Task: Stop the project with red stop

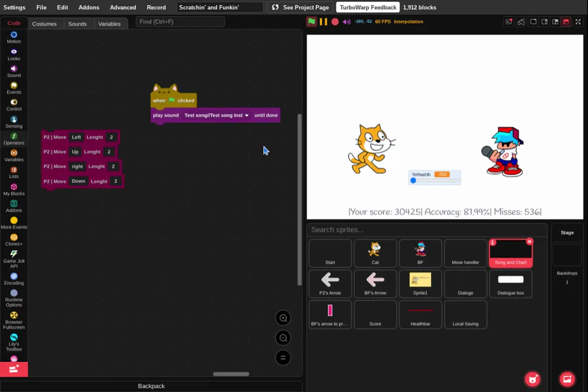Action: coord(335,22)
